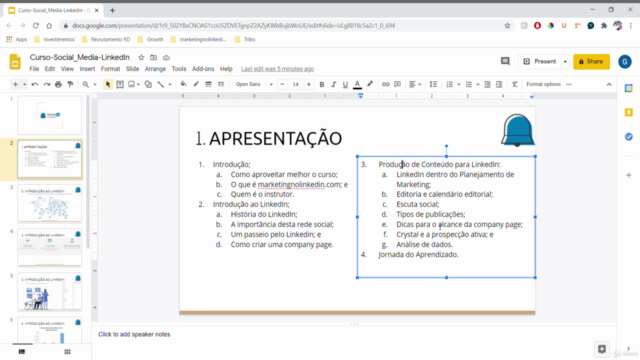Select the Text box tool
This screenshot has height=360, width=640.
[120, 84]
